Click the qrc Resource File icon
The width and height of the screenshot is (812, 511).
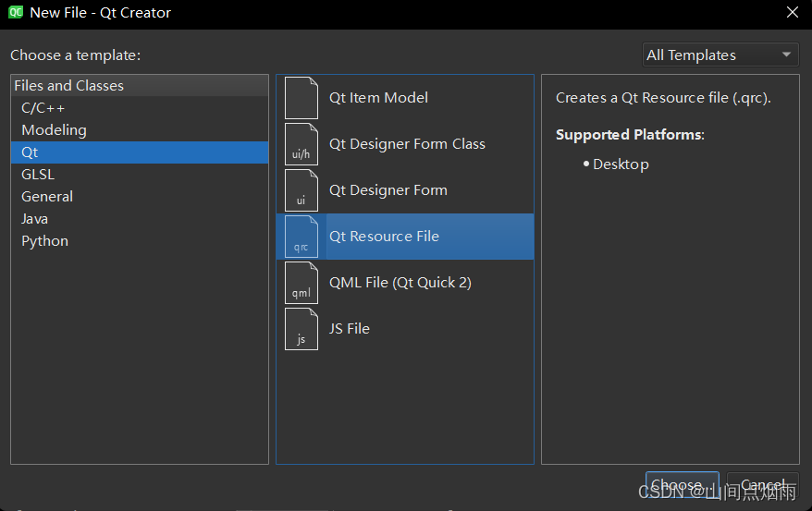(301, 237)
